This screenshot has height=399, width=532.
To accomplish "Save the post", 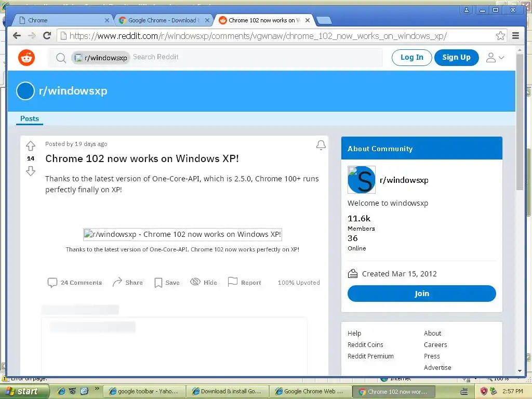I will click(x=167, y=282).
